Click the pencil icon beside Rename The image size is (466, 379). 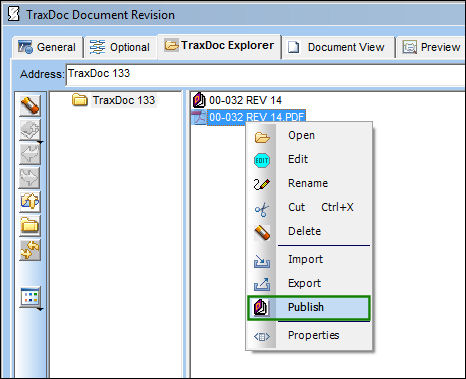262,184
